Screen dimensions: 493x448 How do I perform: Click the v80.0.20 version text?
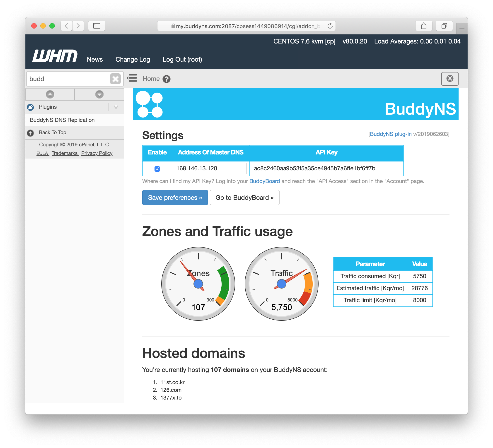point(355,41)
